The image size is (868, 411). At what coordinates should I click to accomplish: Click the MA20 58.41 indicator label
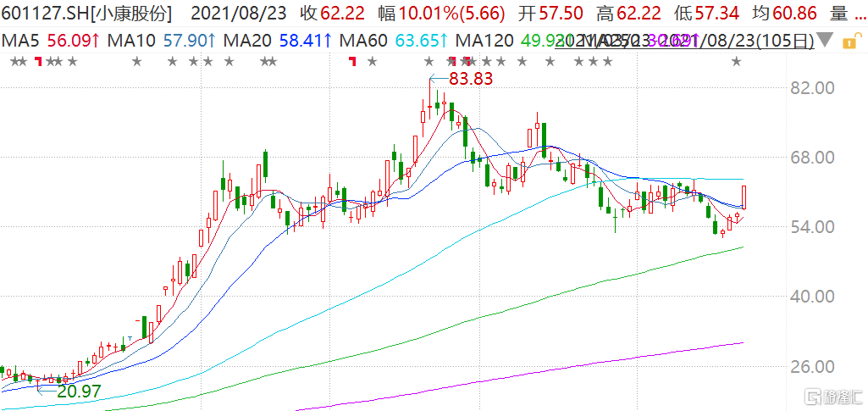278,41
